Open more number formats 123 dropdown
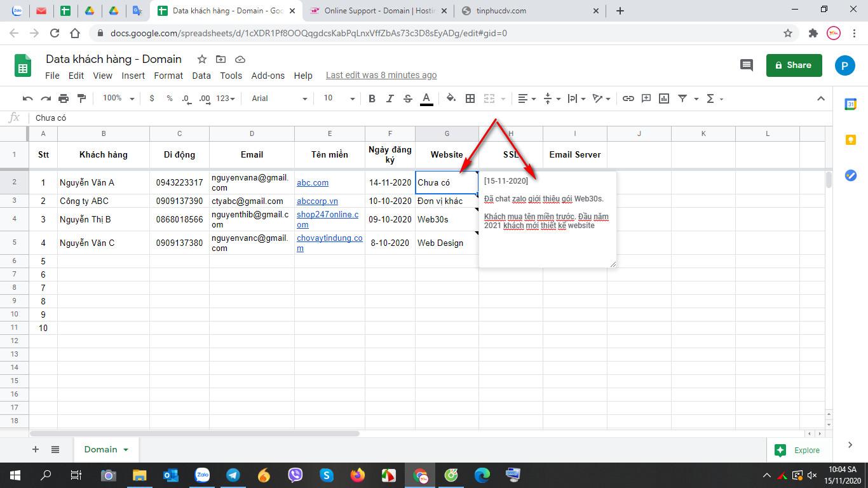This screenshot has width=868, height=488. click(x=226, y=98)
